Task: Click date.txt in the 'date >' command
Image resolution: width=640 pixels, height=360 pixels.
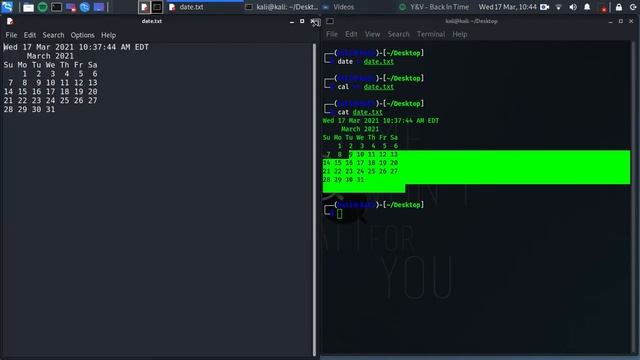Action: 379,62
